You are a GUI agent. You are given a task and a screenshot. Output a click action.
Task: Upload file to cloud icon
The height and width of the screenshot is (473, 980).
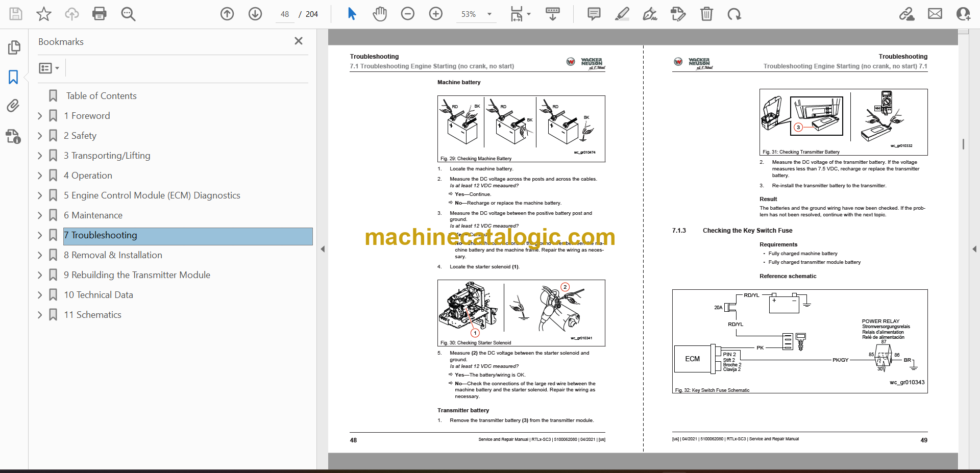72,14
